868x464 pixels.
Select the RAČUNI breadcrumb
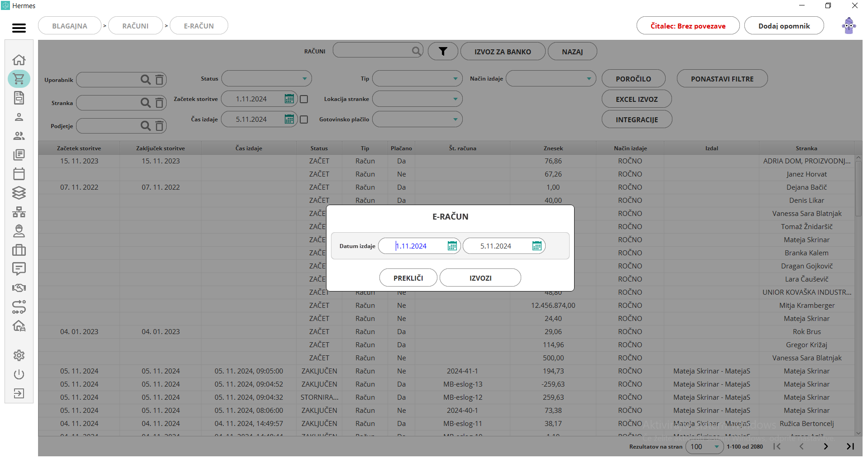tap(135, 26)
